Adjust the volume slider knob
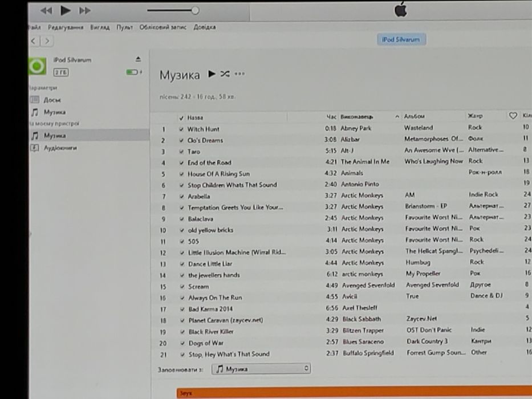532x399 pixels. tap(195, 10)
